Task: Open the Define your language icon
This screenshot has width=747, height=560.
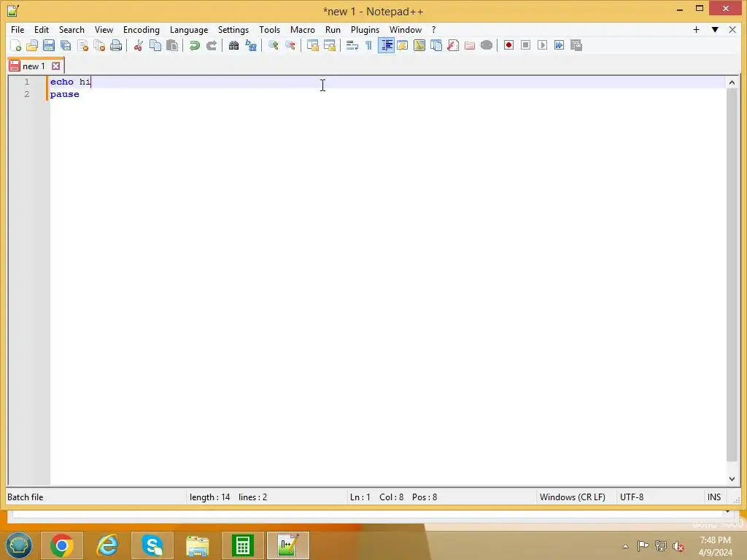Action: pos(403,45)
